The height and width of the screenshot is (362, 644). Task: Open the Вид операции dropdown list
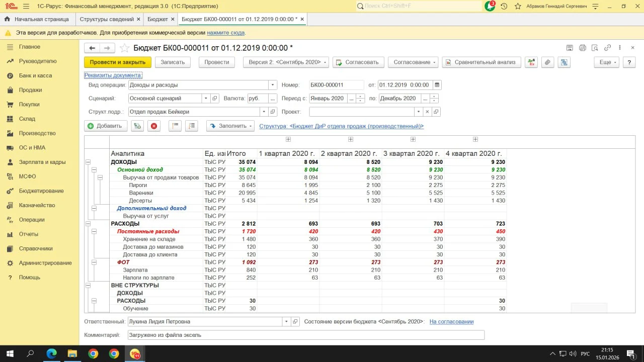(272, 85)
